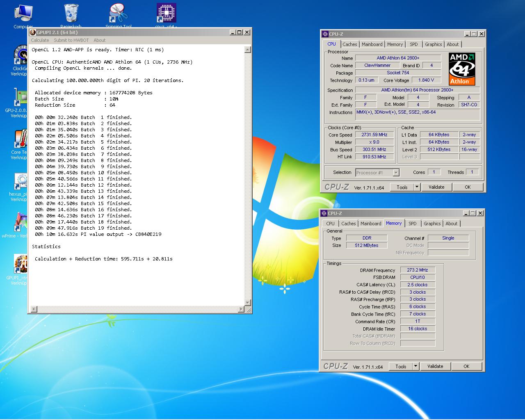The width and height of the screenshot is (525, 420).
Task: Click the DRAM Frequency value 273.2 MHz
Action: click(418, 270)
